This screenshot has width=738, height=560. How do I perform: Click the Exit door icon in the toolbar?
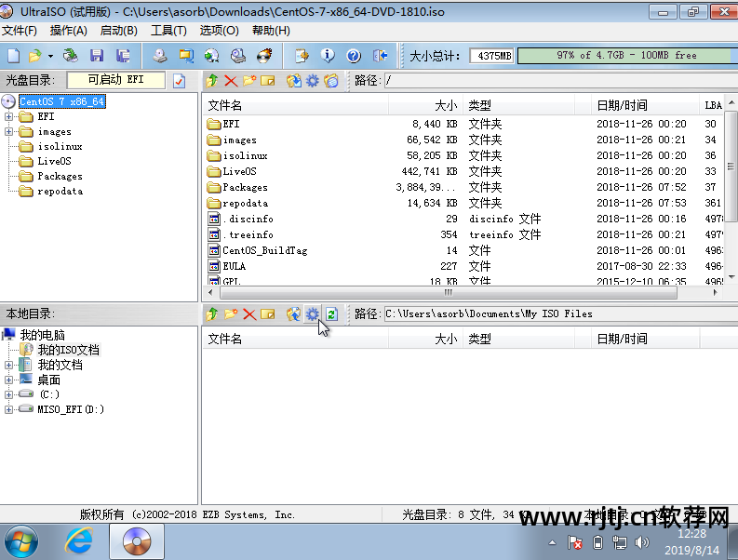pyautogui.click(x=380, y=56)
